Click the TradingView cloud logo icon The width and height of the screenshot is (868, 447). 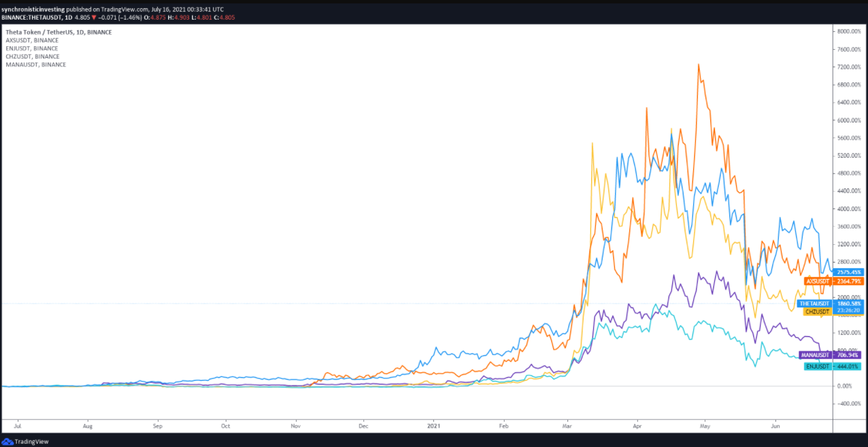pyautogui.click(x=8, y=442)
